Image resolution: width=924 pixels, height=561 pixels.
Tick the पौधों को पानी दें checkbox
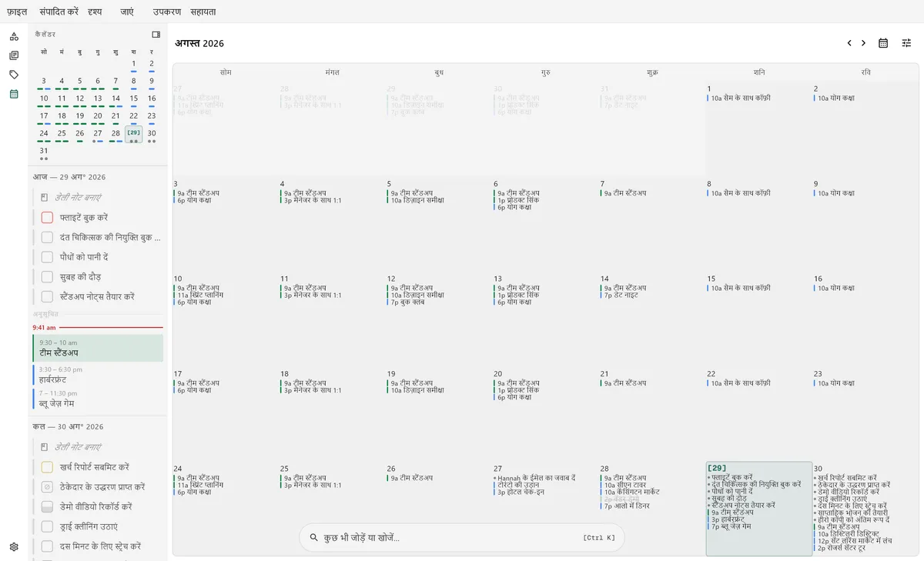pos(47,257)
